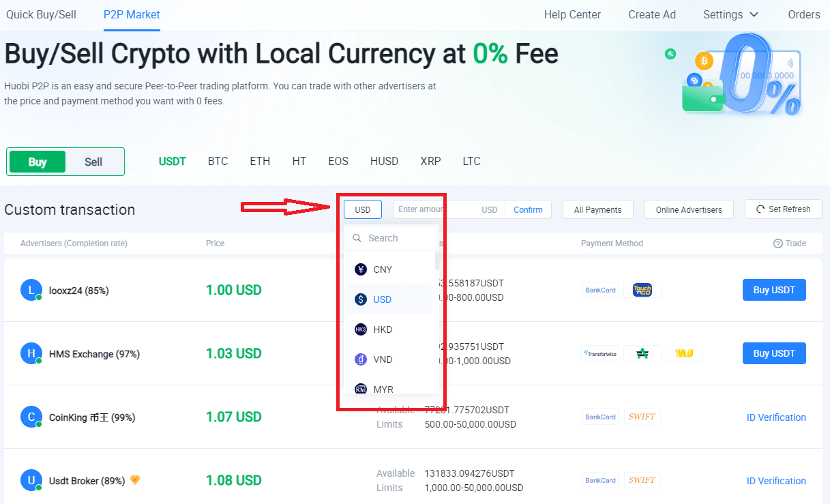Click the VND dong currency icon
Screen dimensions: 830x504
[x=361, y=359]
